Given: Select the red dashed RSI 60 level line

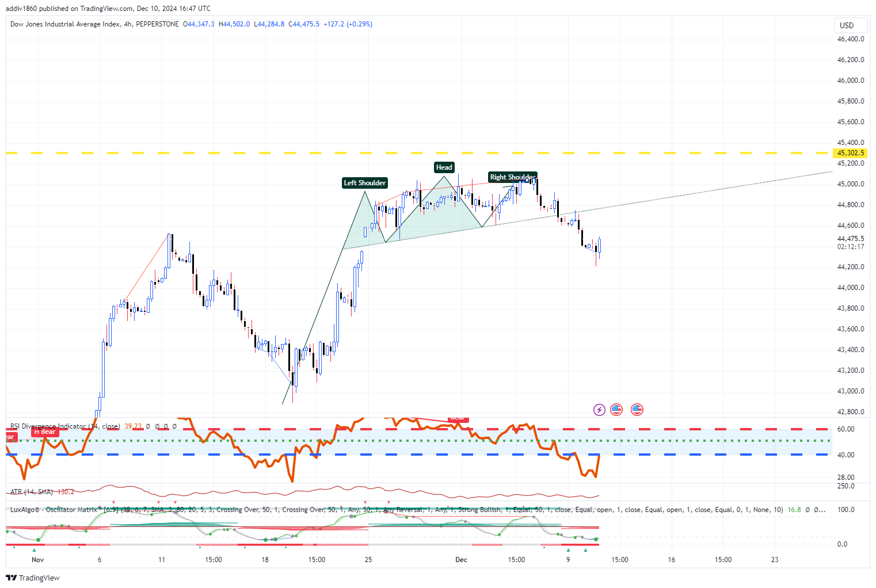Looking at the screenshot, I should point(419,429).
